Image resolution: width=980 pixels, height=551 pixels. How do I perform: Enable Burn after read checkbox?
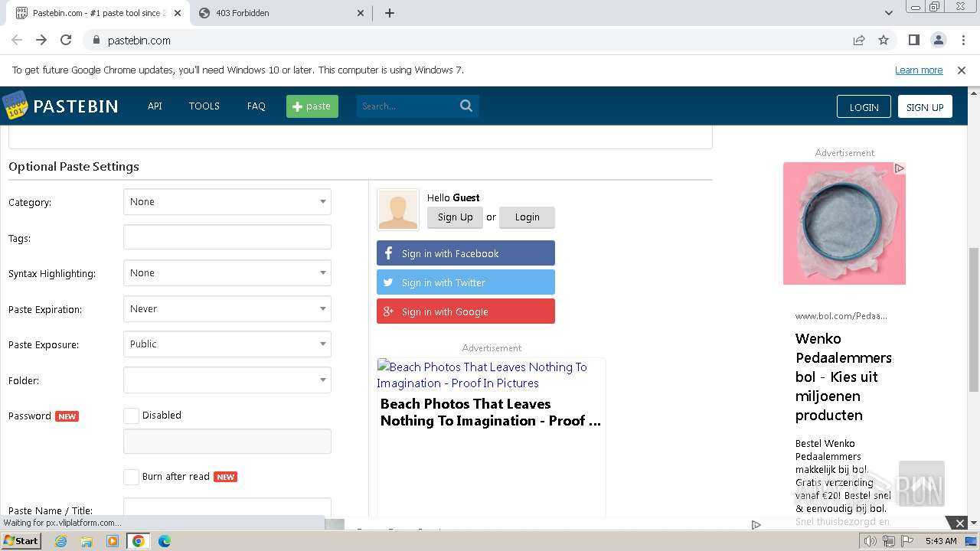point(131,477)
